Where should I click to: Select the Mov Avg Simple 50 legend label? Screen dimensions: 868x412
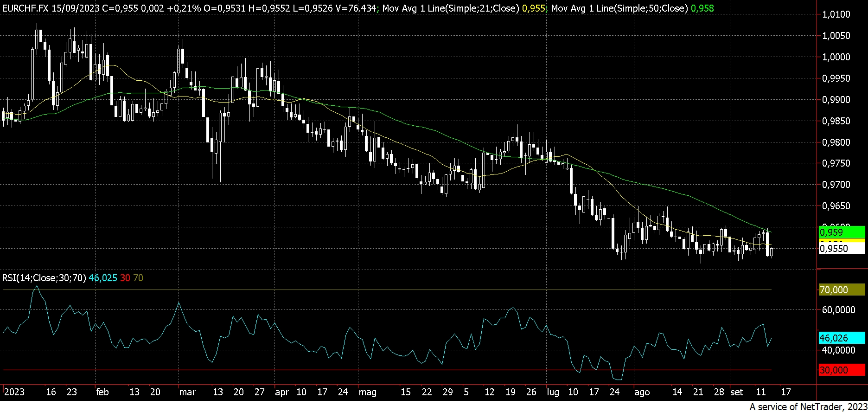click(619, 8)
